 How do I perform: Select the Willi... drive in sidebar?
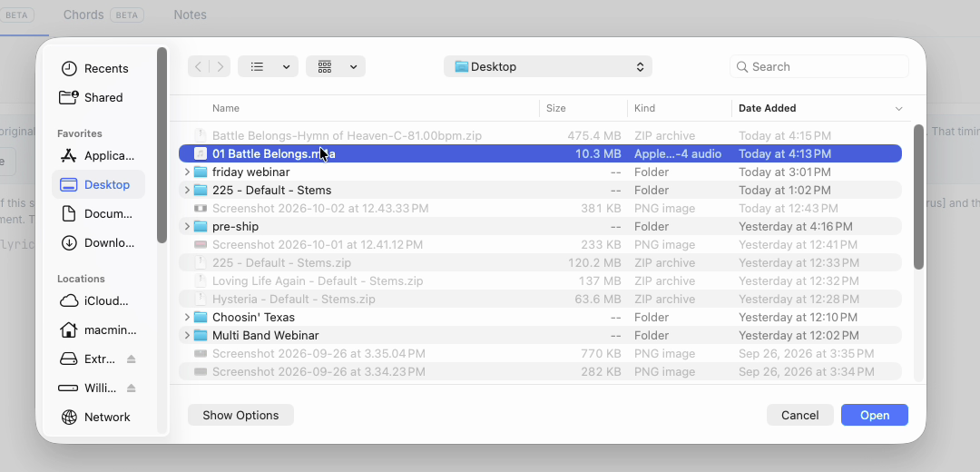[88, 388]
